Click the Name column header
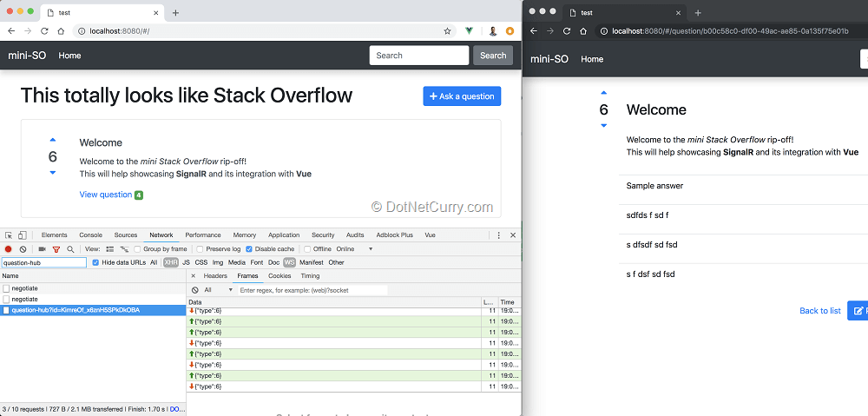This screenshot has height=416, width=868. (x=93, y=276)
